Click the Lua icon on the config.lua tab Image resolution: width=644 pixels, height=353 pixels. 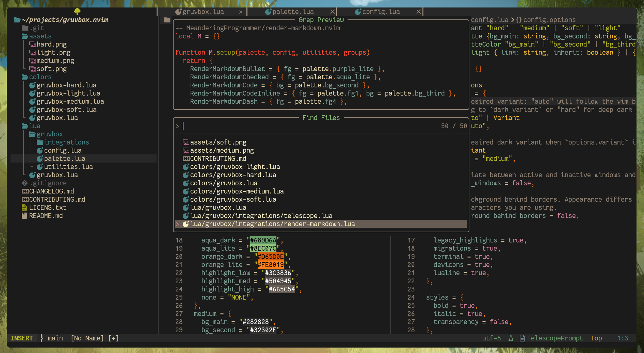pos(358,12)
